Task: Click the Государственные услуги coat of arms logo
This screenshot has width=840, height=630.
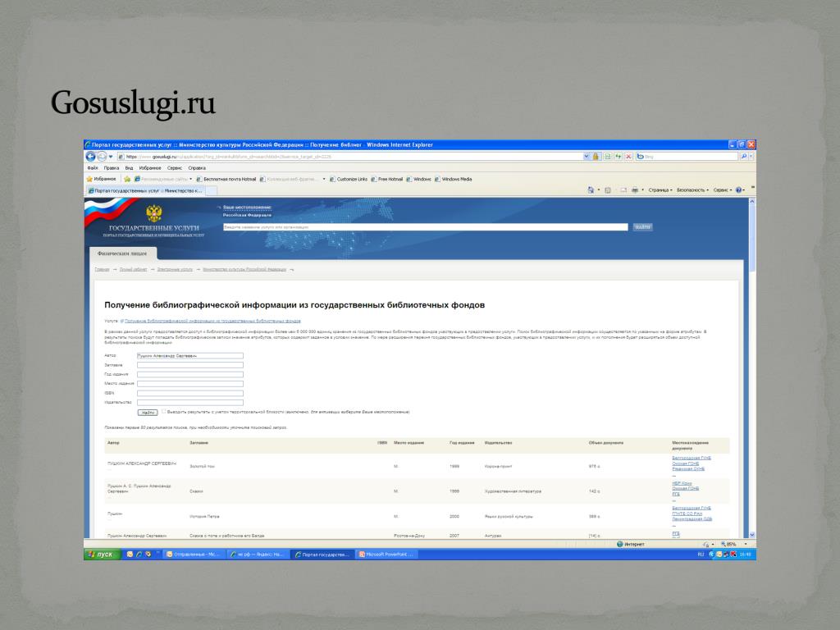Action: pos(153,213)
